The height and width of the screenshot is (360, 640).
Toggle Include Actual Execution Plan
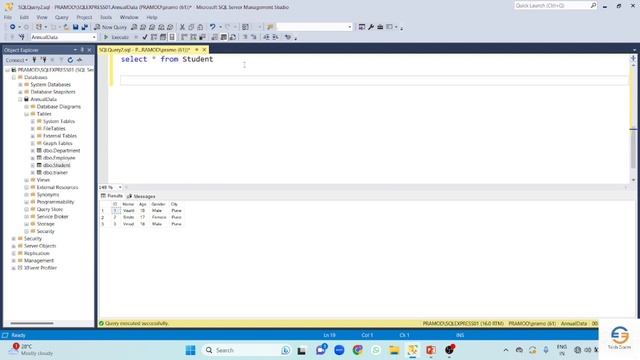point(184,37)
